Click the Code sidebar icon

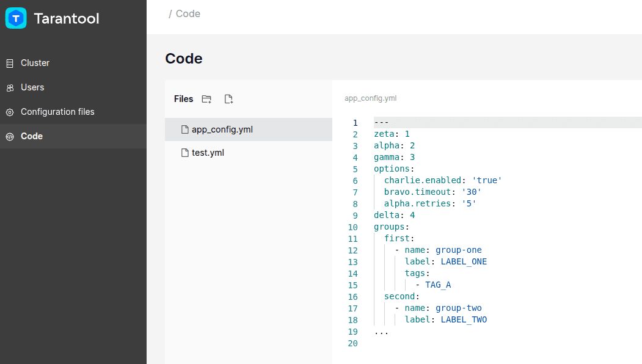(10, 137)
